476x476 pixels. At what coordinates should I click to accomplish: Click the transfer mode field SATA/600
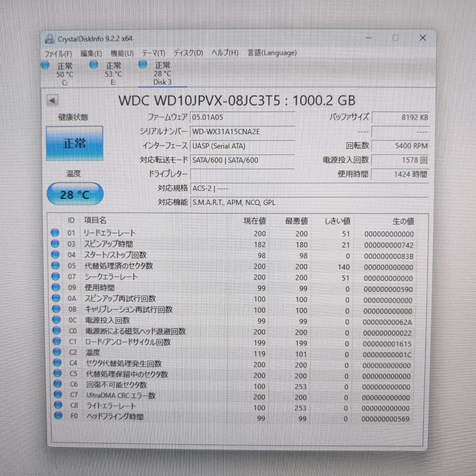(x=243, y=160)
